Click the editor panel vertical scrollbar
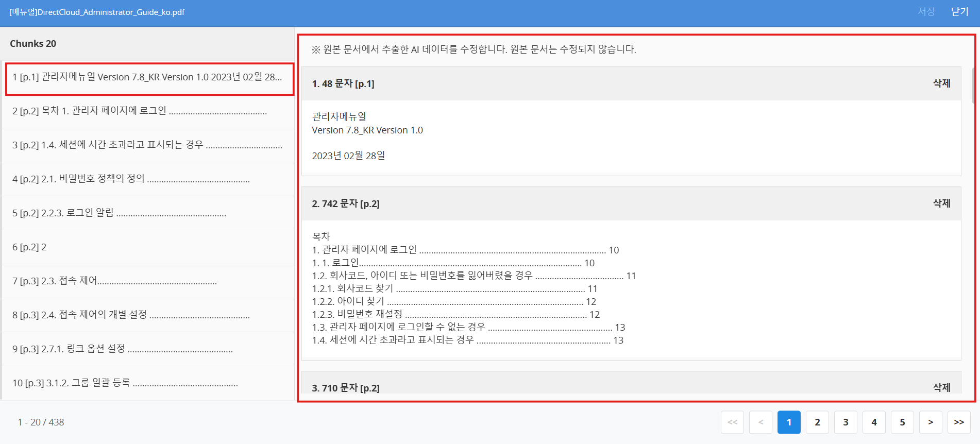The image size is (980, 444). (x=972, y=86)
